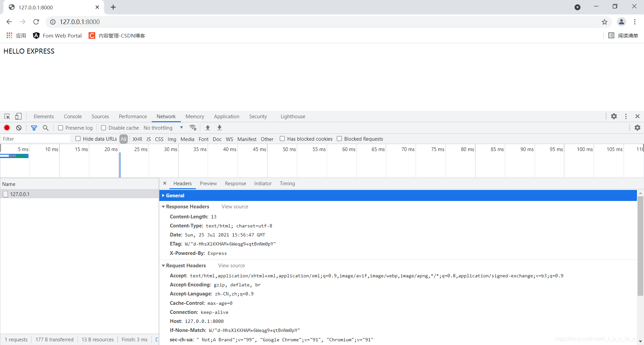Image resolution: width=644 pixels, height=345 pixels.
Task: Toggle the network filter funnel
Action: click(34, 128)
